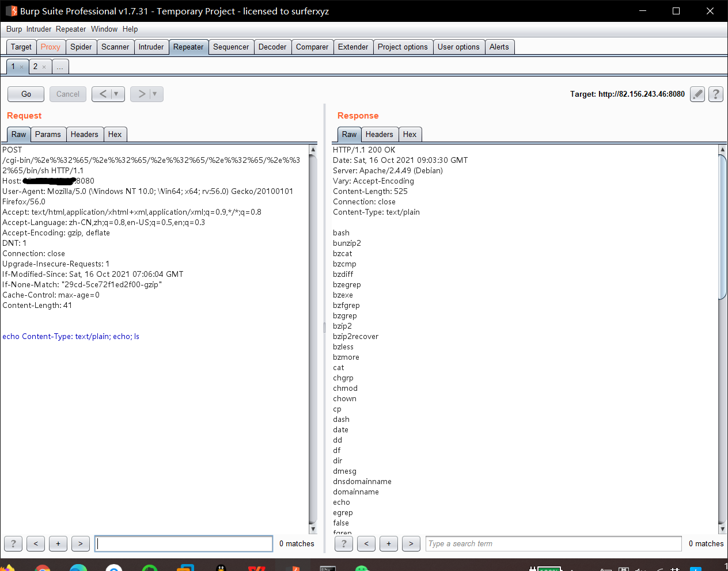Send the request with Go
This screenshot has height=571, width=728.
tap(26, 94)
